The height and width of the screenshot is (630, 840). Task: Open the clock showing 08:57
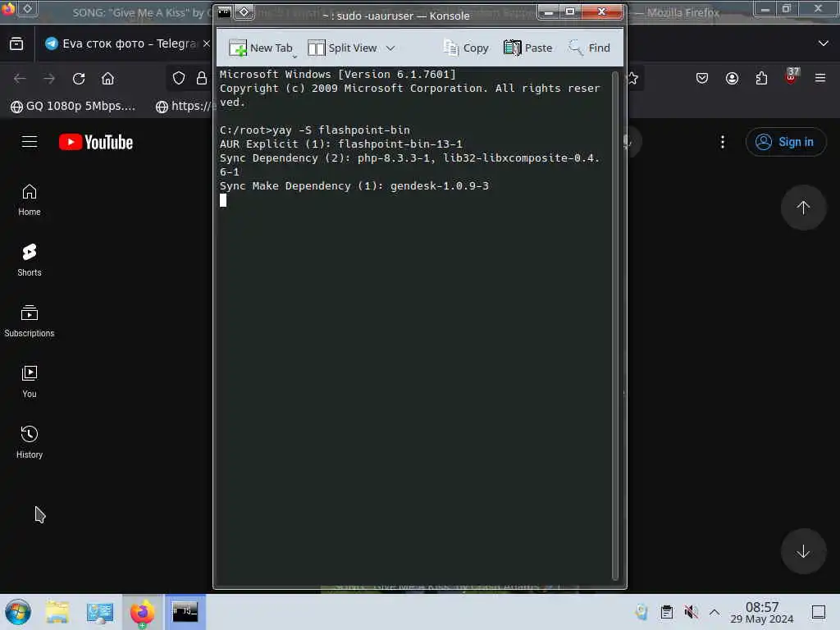762,612
